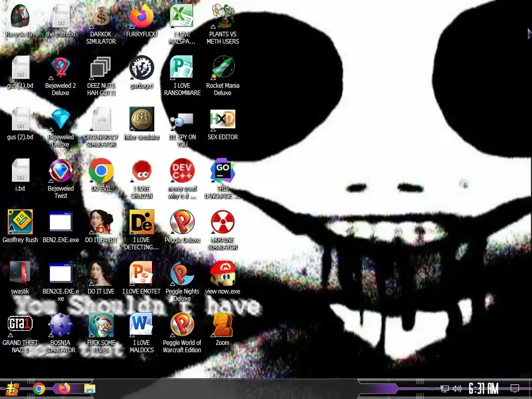Open the Zoom shortcut on desktop
Viewport: 532px width, 399px height.
[x=222, y=325]
